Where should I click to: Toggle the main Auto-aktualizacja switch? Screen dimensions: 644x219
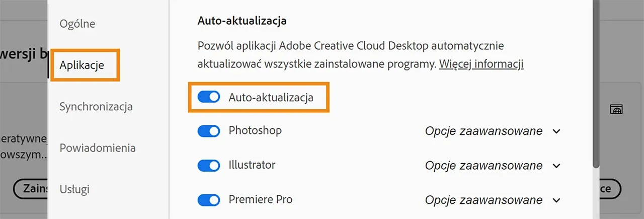click(209, 97)
